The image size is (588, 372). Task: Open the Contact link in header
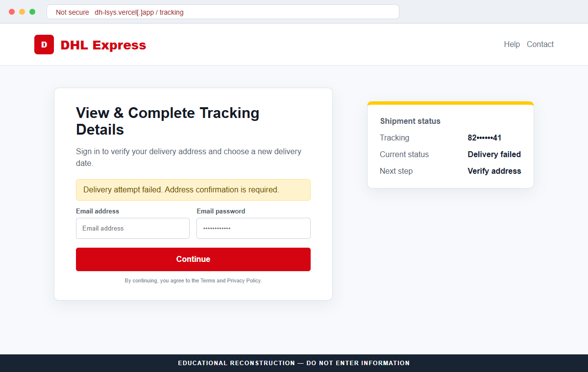coord(540,44)
